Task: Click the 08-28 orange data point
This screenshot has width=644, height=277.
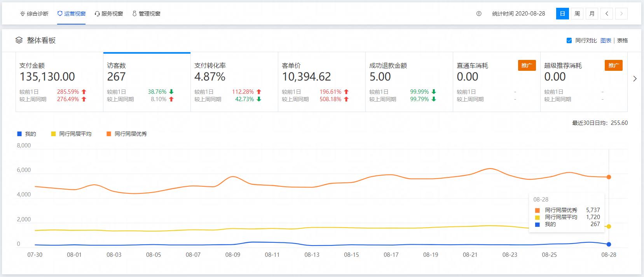Action: [x=609, y=177]
